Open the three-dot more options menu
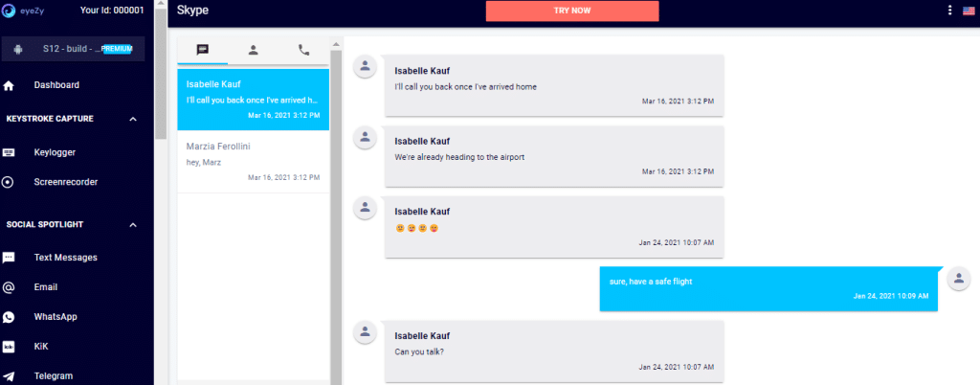The image size is (980, 385). [x=950, y=10]
